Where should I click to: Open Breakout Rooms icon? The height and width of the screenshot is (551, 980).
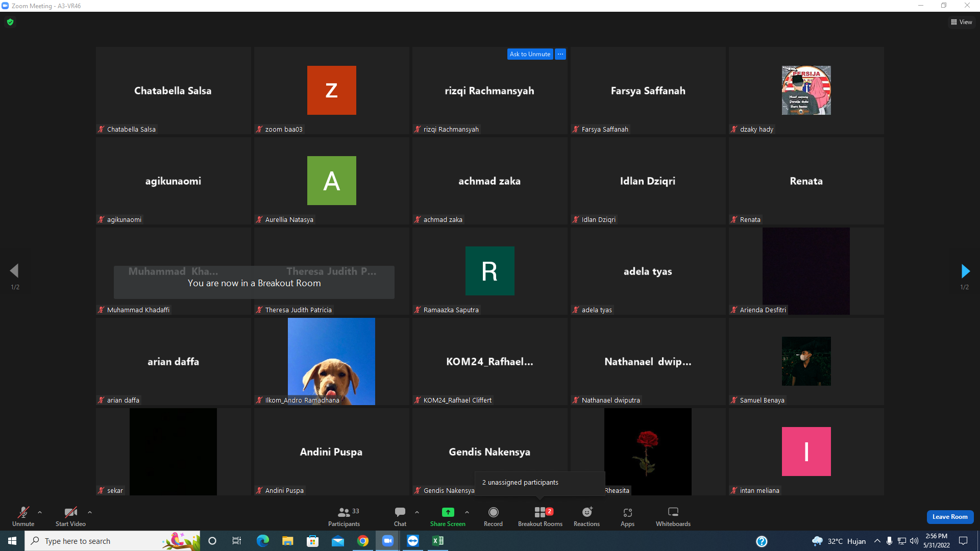(x=540, y=512)
